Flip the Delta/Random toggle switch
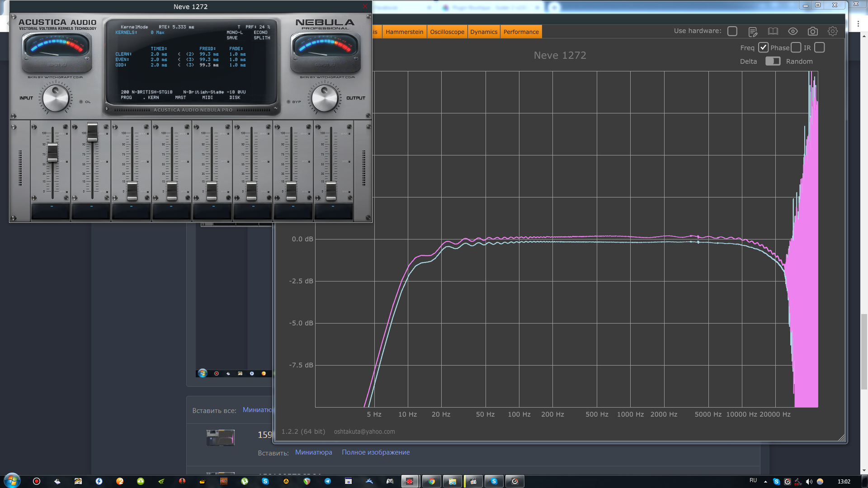 (773, 61)
